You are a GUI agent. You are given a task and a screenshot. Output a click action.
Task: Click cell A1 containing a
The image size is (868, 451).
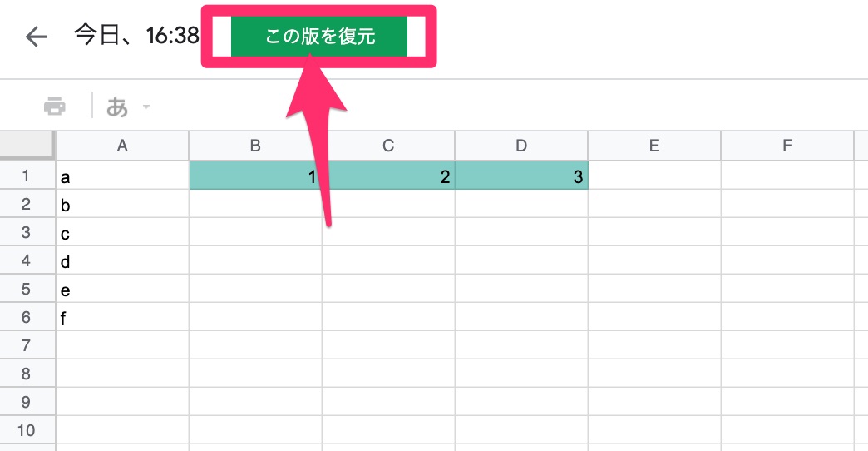pyautogui.click(x=122, y=176)
